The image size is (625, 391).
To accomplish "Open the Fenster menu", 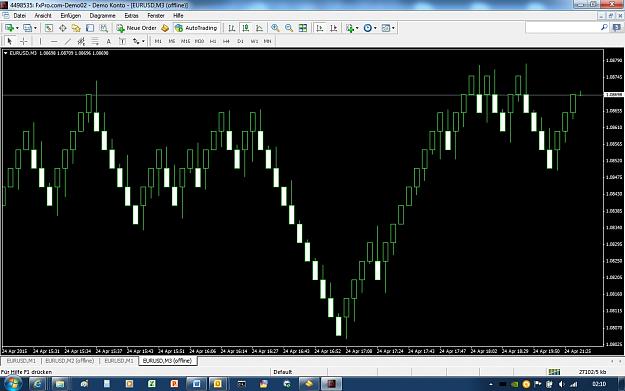I will [156, 16].
